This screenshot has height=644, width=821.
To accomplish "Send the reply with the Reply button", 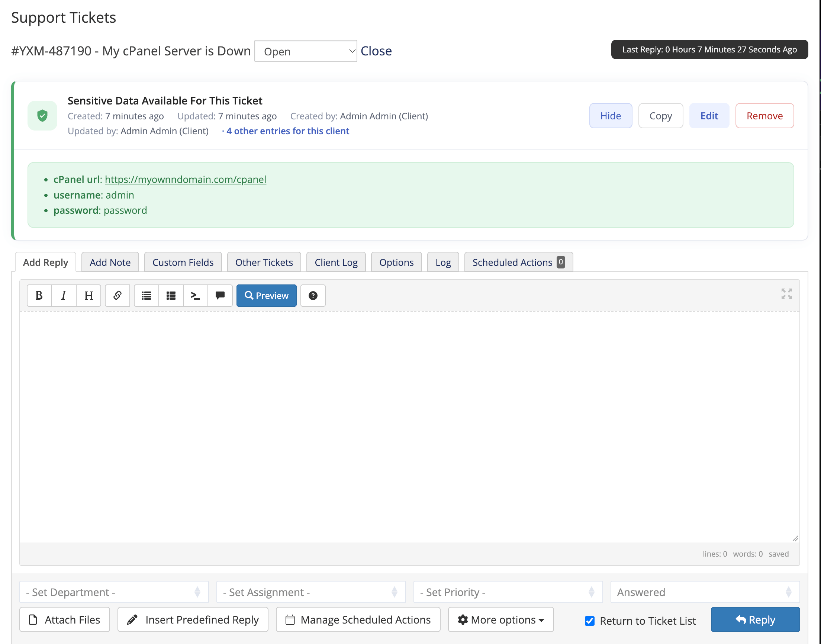I will [x=755, y=619].
